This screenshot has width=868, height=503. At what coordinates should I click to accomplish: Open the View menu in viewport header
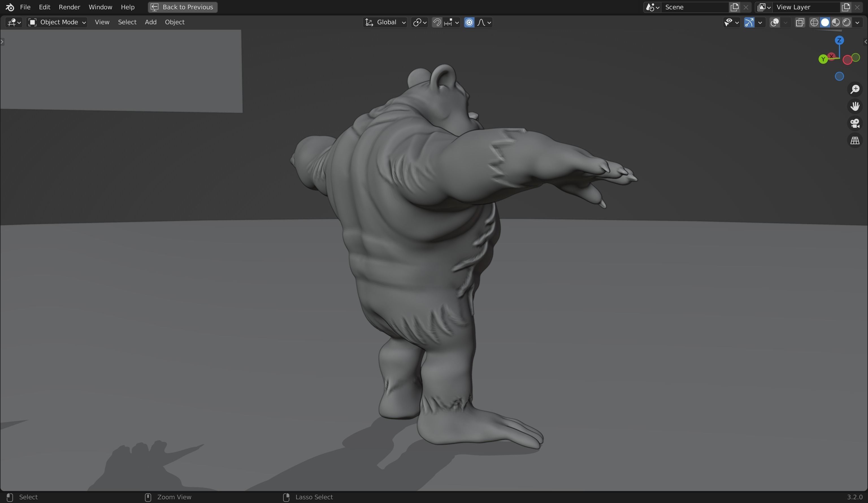coord(102,22)
